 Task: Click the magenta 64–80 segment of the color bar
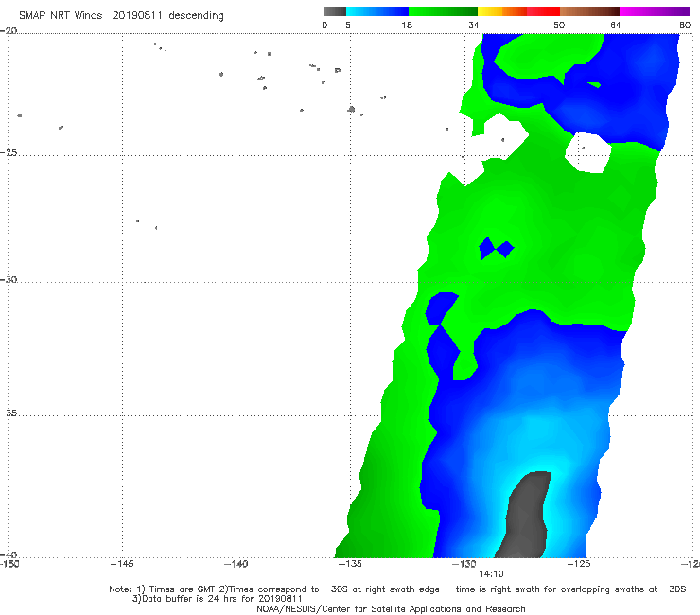coord(655,11)
